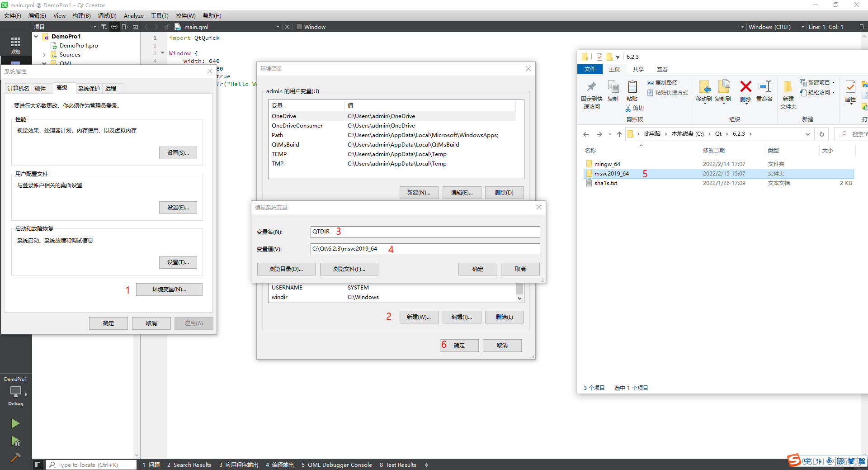Open the 文件(F) menu in Qt Creator
The width and height of the screenshot is (868, 470).
(13, 15)
